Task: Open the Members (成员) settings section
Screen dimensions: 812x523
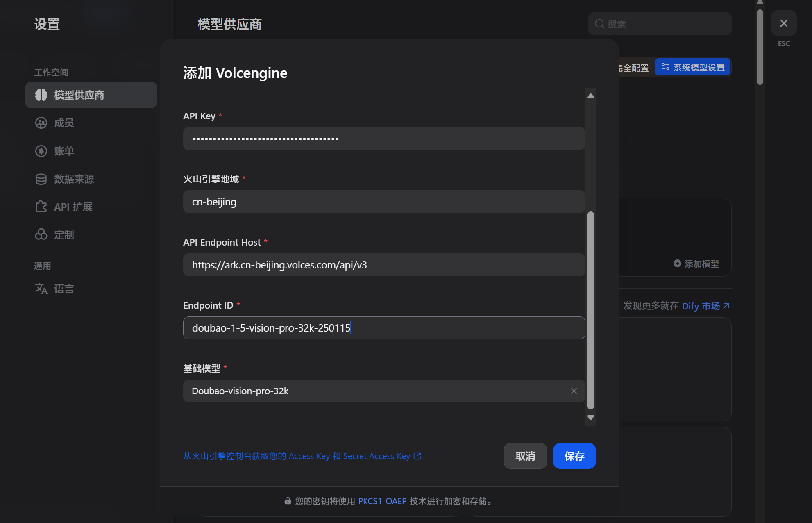Action: point(64,123)
